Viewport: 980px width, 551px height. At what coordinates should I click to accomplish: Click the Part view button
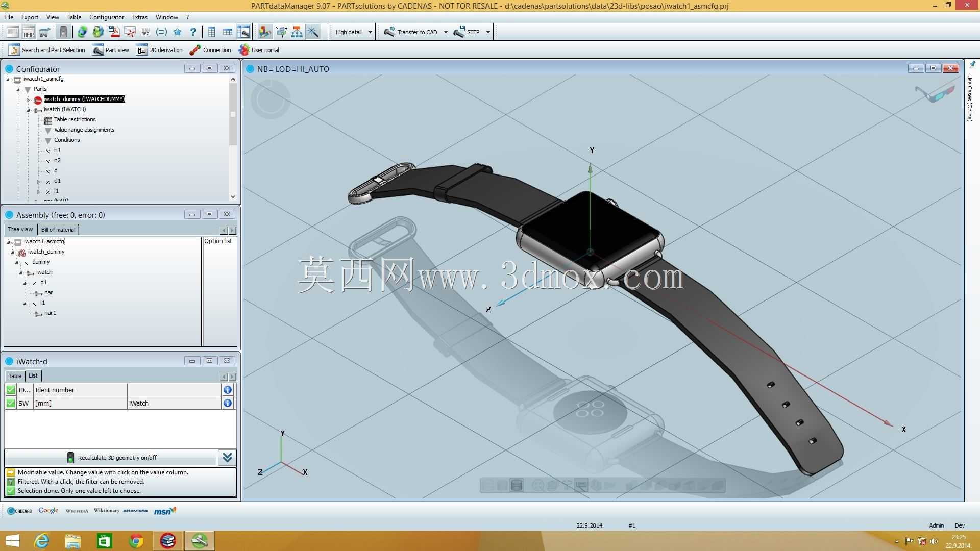click(111, 50)
